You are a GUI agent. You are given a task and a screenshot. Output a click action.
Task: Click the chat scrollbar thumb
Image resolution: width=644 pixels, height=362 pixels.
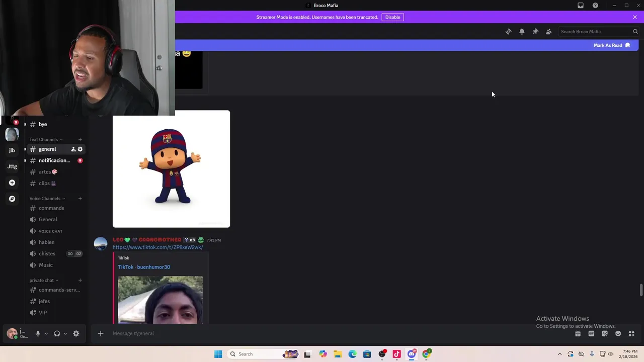click(641, 290)
